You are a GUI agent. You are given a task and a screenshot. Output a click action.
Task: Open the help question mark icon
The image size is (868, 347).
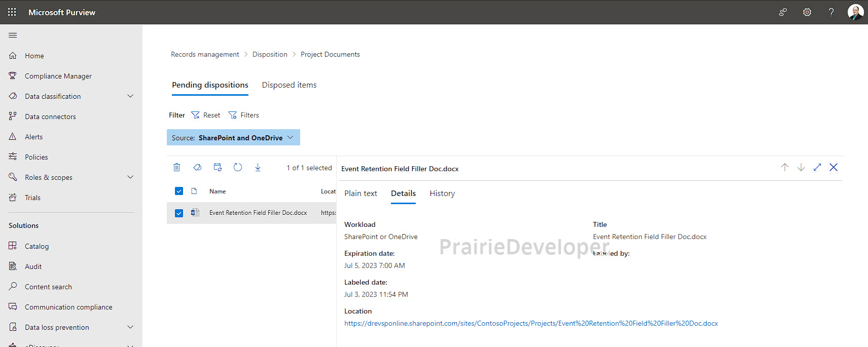(831, 12)
